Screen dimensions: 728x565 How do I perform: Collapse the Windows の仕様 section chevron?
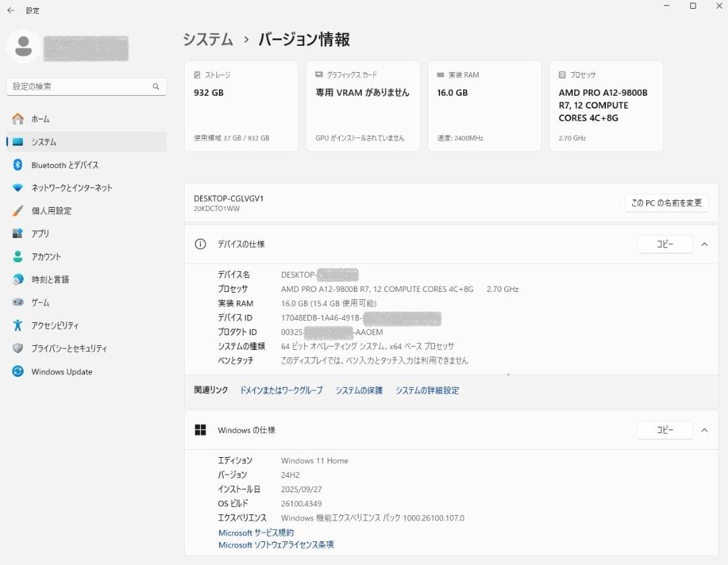[704, 430]
